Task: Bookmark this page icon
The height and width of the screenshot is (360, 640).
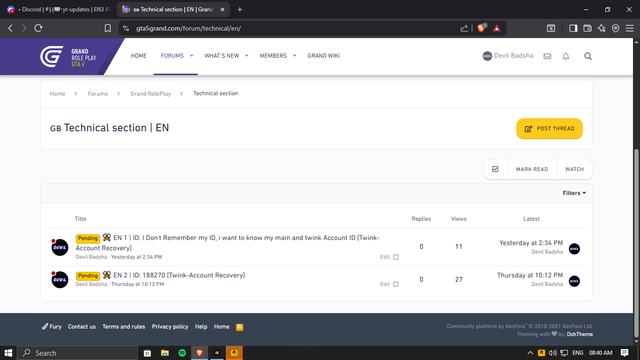Action: (x=107, y=28)
